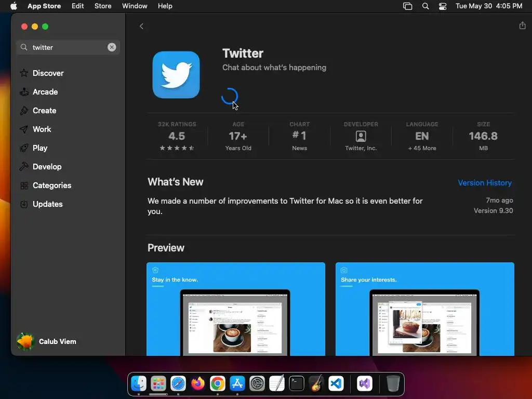
Task: Click App Store icon in the Dock
Action: pyautogui.click(x=237, y=384)
